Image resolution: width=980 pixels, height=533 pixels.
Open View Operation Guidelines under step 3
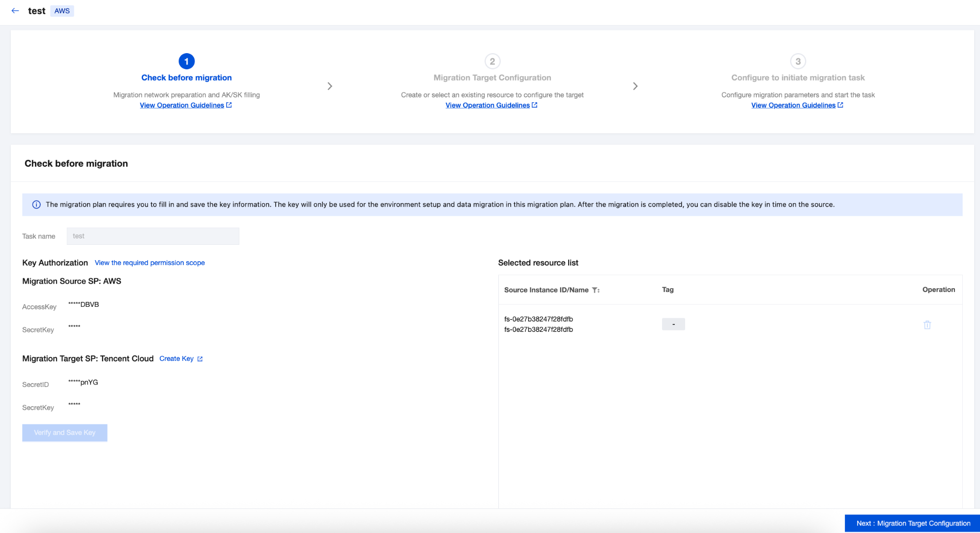(793, 105)
